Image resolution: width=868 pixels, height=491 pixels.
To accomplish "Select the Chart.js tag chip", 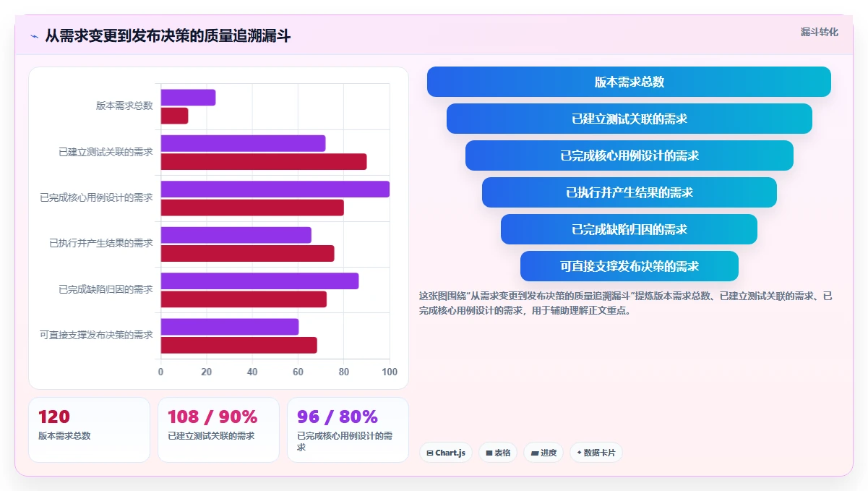I will click(x=446, y=453).
